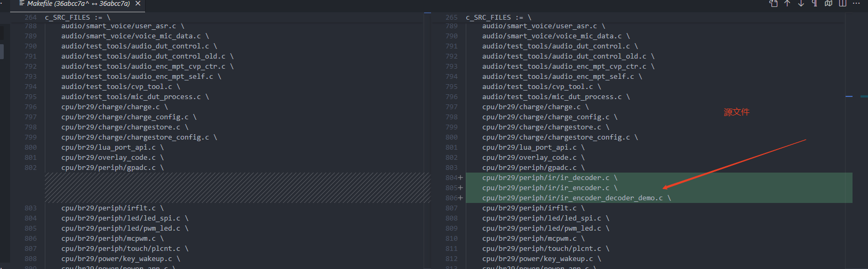The image size is (868, 269).
Task: Click left pane irflt.c line 803
Action: tap(113, 208)
